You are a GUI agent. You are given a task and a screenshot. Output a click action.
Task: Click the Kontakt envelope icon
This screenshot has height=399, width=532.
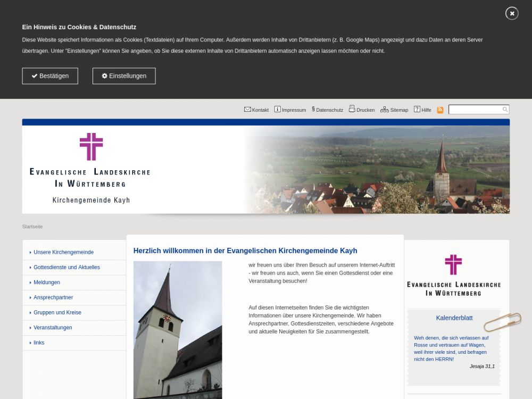tap(247, 110)
